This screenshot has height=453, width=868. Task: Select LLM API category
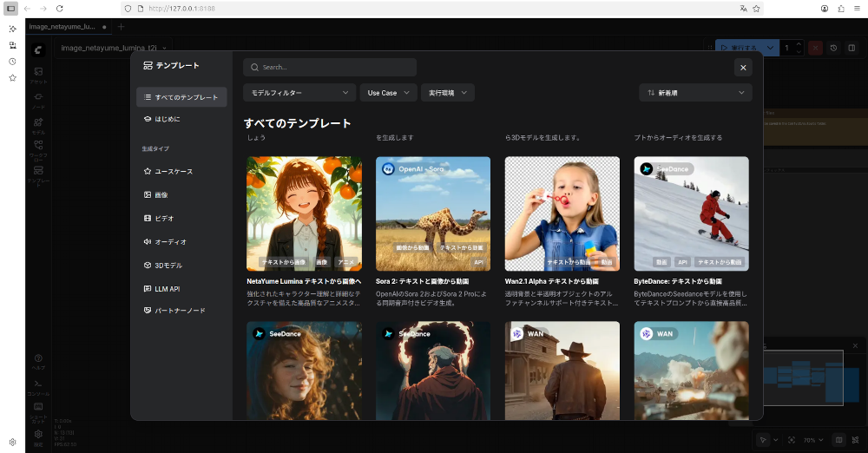pos(181,288)
